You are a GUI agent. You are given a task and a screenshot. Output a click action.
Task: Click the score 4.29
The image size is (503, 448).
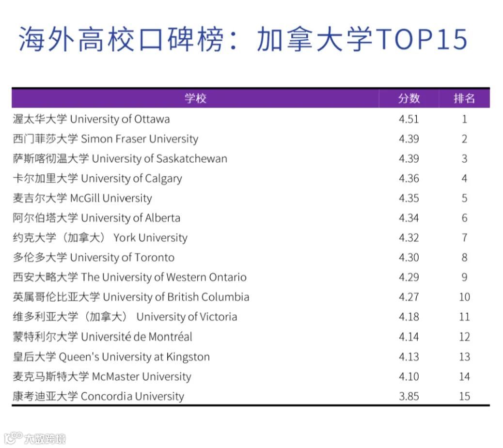[x=409, y=278]
